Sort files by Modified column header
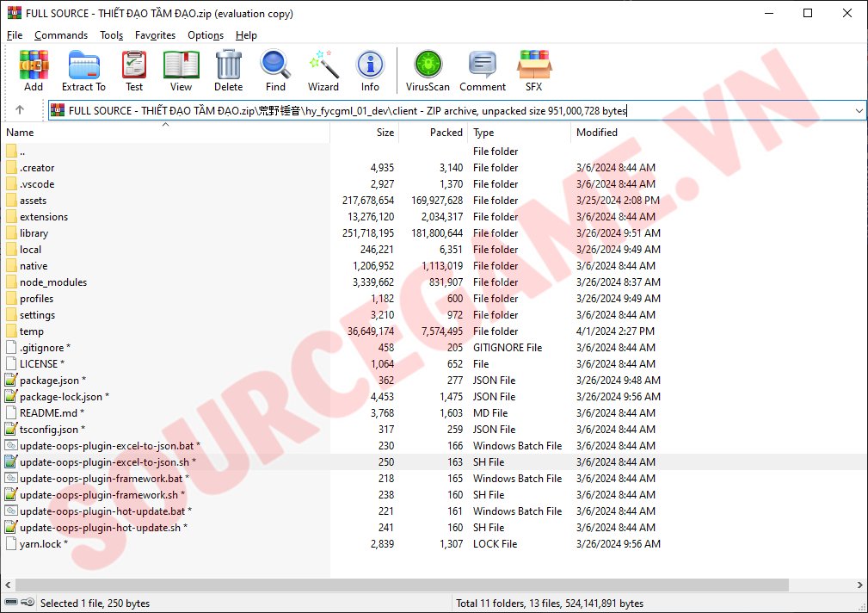The image size is (868, 613). click(x=597, y=133)
